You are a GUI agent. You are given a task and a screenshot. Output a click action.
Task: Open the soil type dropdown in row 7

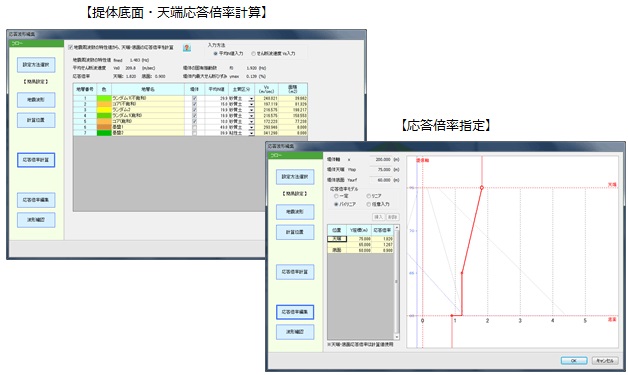click(x=252, y=133)
